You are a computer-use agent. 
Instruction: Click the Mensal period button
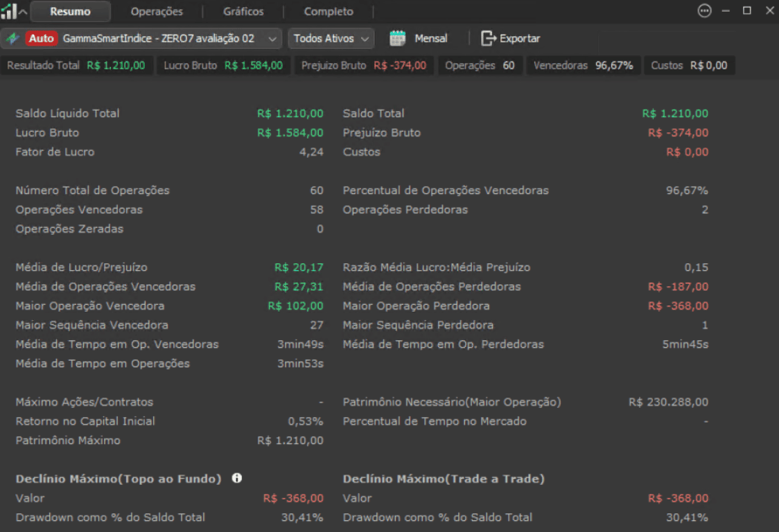click(430, 38)
